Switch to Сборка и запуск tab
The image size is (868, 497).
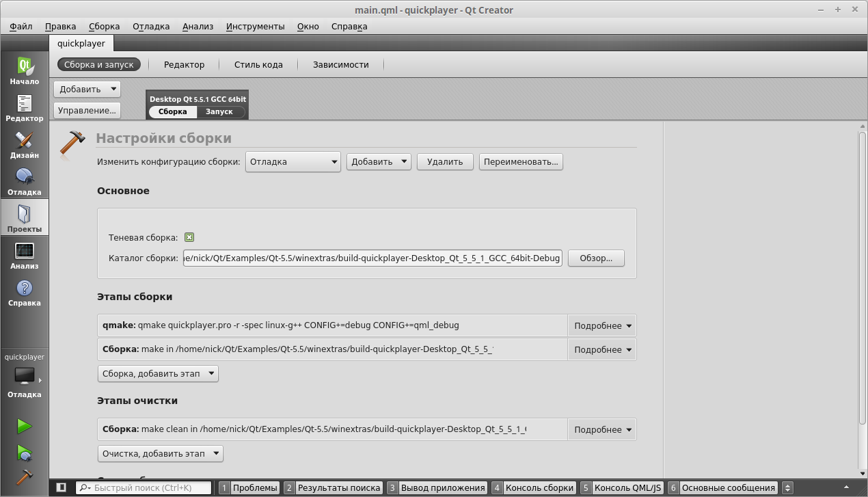(x=99, y=64)
